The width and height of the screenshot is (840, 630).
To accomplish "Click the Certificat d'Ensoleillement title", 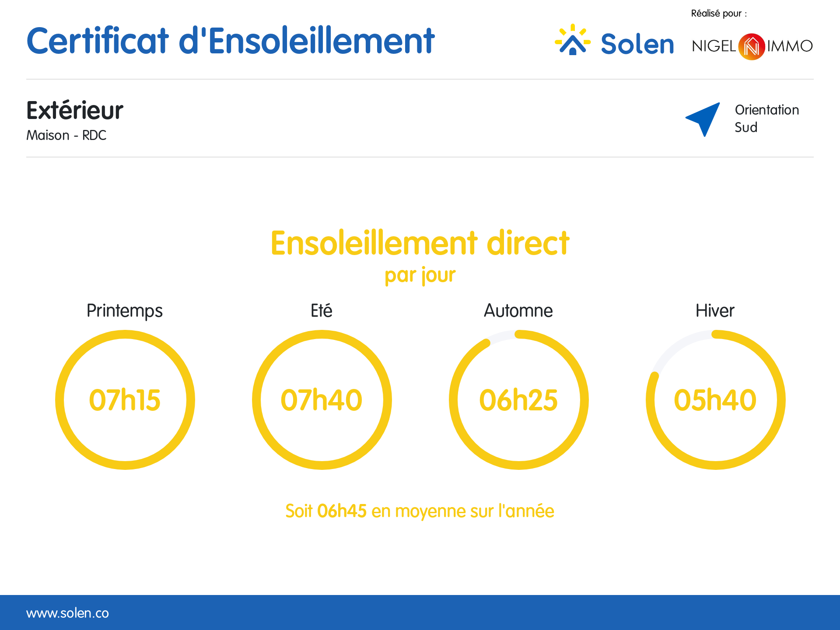I will [230, 41].
